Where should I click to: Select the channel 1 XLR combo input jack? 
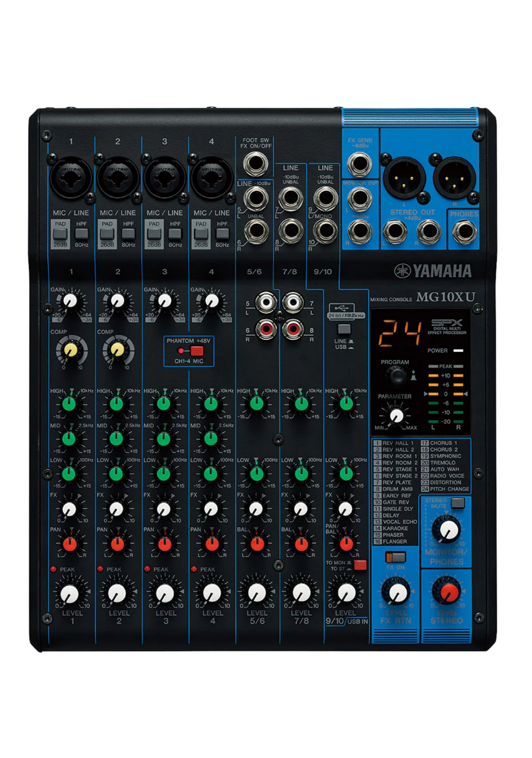(x=70, y=177)
